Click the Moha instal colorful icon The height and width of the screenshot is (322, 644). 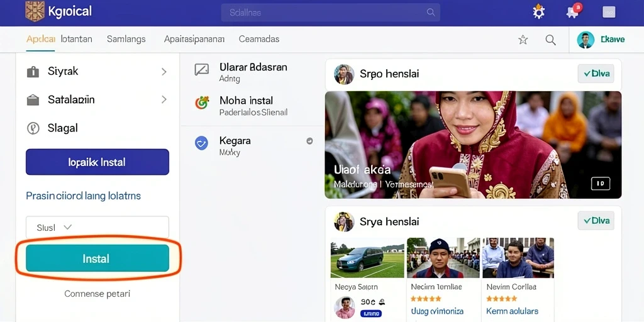(x=202, y=103)
